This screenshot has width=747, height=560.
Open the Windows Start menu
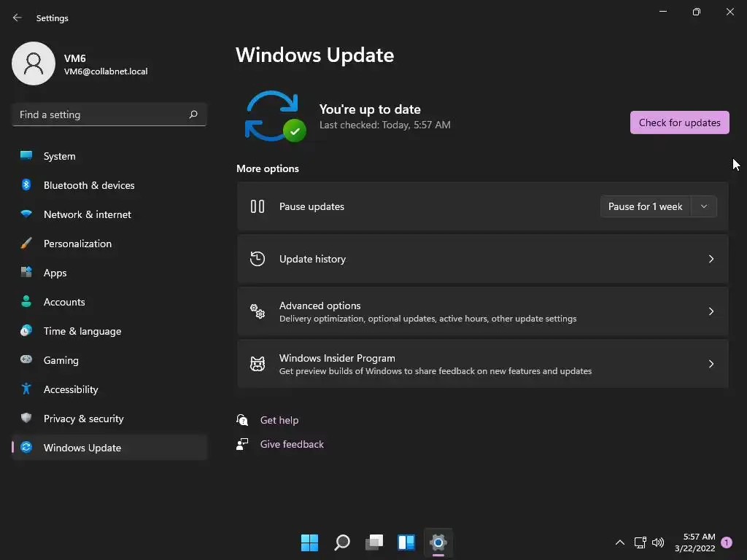pyautogui.click(x=309, y=542)
